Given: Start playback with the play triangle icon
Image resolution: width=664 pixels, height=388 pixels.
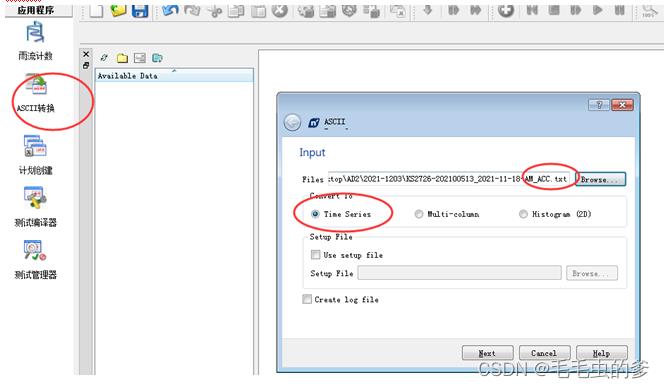Looking at the screenshot, I should pyautogui.click(x=598, y=10).
